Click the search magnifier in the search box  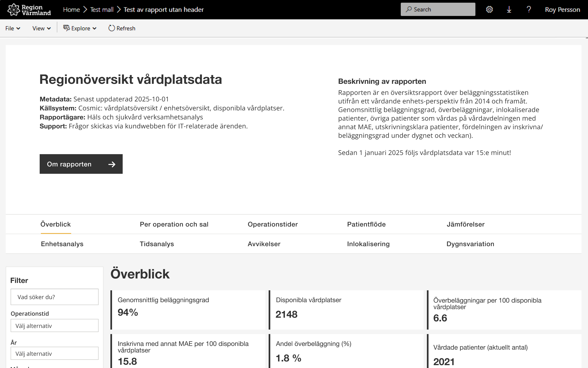click(409, 9)
